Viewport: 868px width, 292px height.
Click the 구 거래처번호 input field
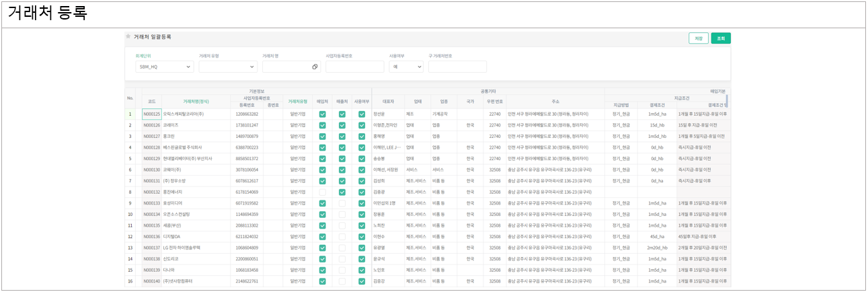coord(457,67)
